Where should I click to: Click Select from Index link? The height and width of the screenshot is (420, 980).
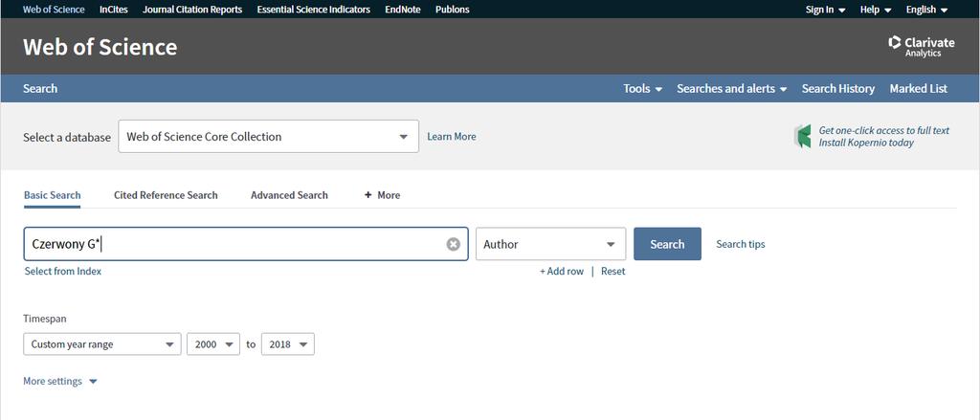(63, 272)
